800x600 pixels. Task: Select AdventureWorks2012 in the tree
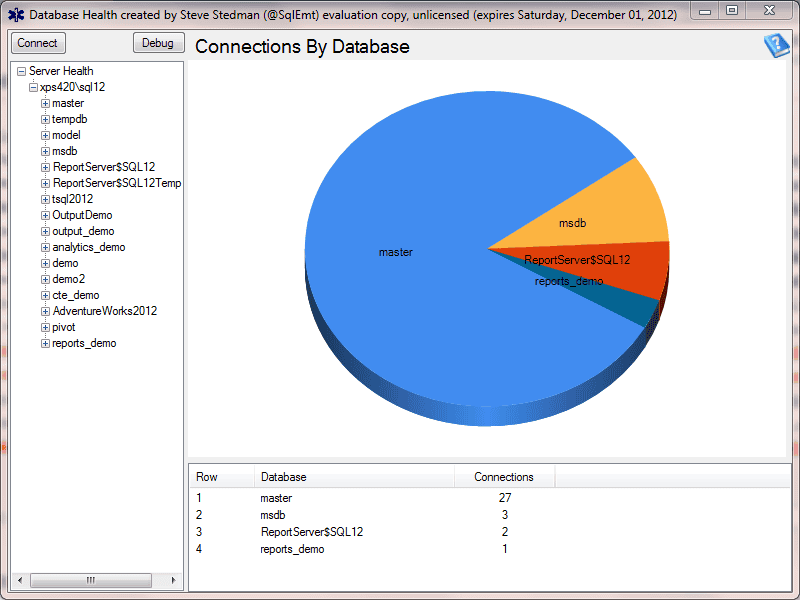point(105,311)
